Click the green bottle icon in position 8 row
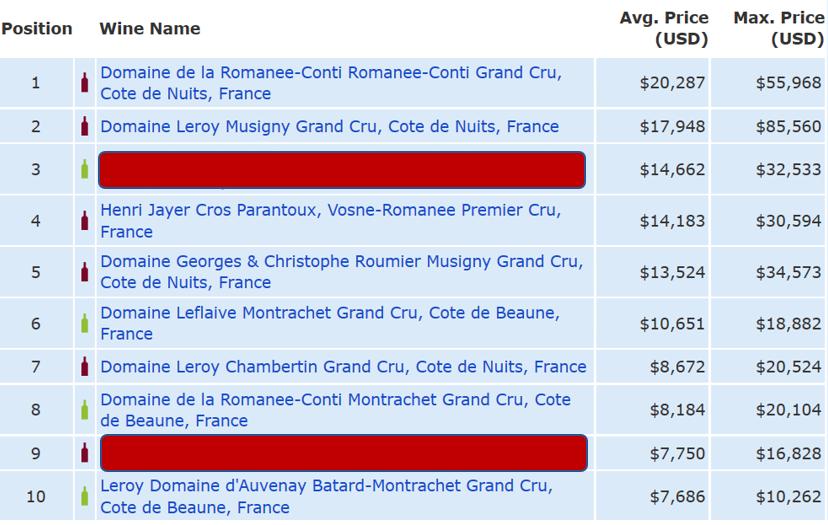The image size is (828, 525). 85,410
